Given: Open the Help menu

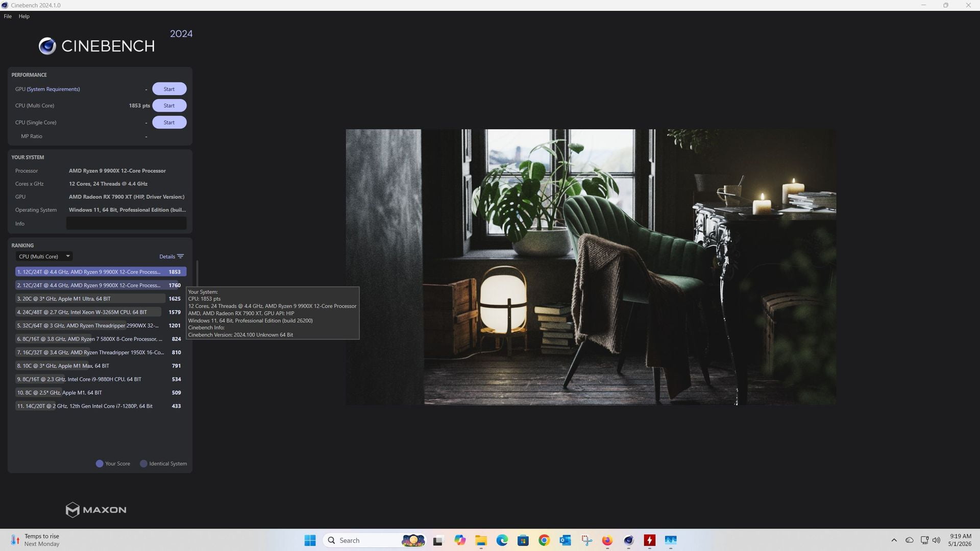Looking at the screenshot, I should (24, 16).
